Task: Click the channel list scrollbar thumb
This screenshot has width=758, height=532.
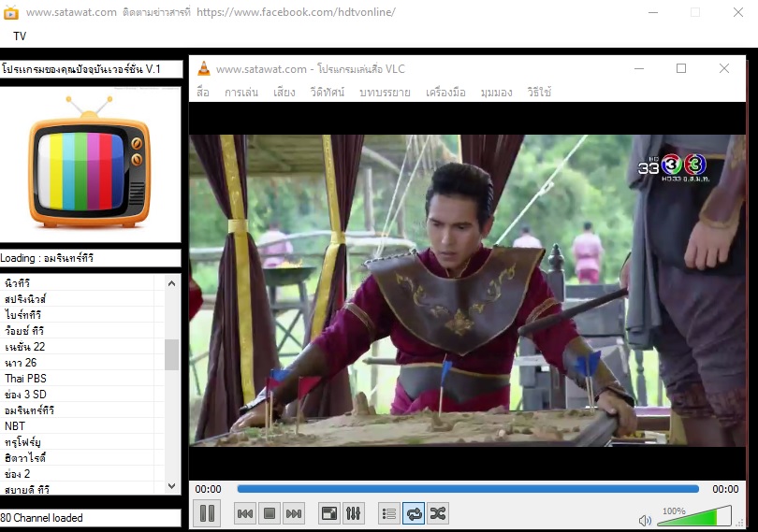Action: point(171,354)
